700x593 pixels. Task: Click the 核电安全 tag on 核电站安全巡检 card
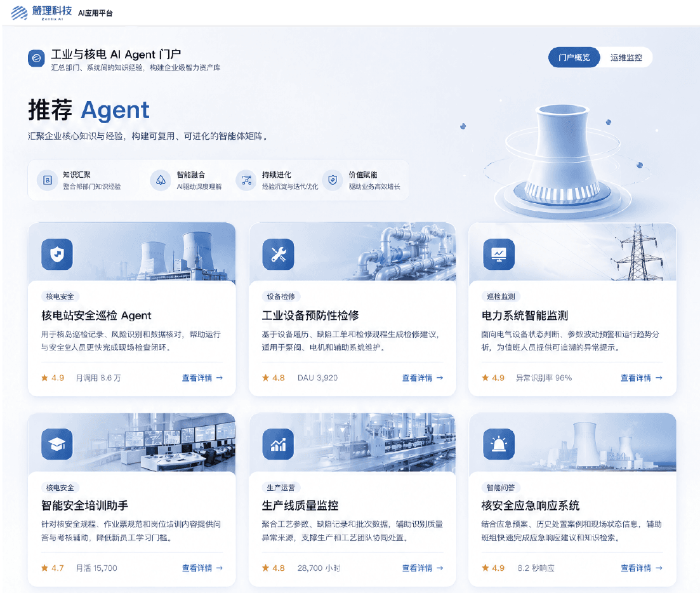click(x=60, y=296)
